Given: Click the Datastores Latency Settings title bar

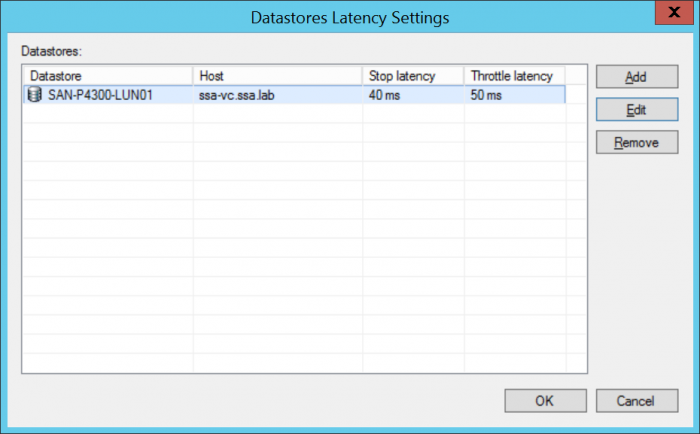Looking at the screenshot, I should 349,17.
